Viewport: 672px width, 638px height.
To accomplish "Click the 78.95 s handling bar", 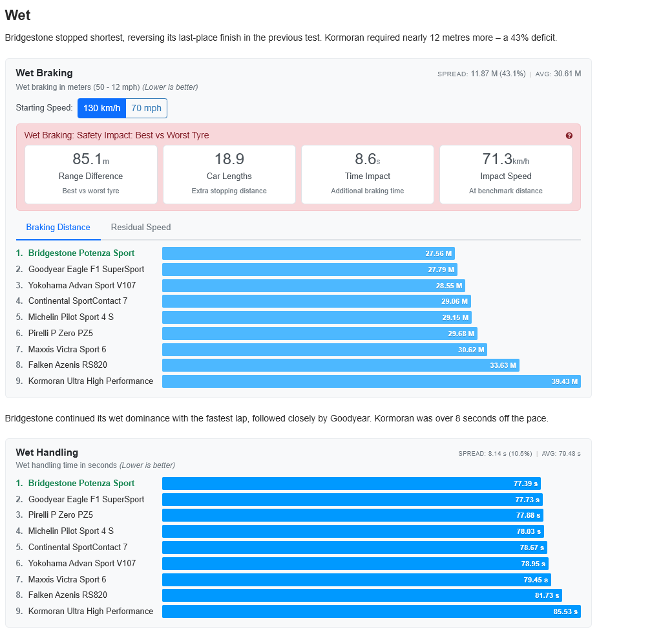I will coord(355,564).
